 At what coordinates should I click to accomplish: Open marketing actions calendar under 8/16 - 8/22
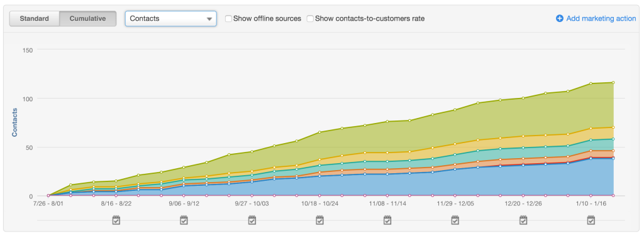click(116, 220)
